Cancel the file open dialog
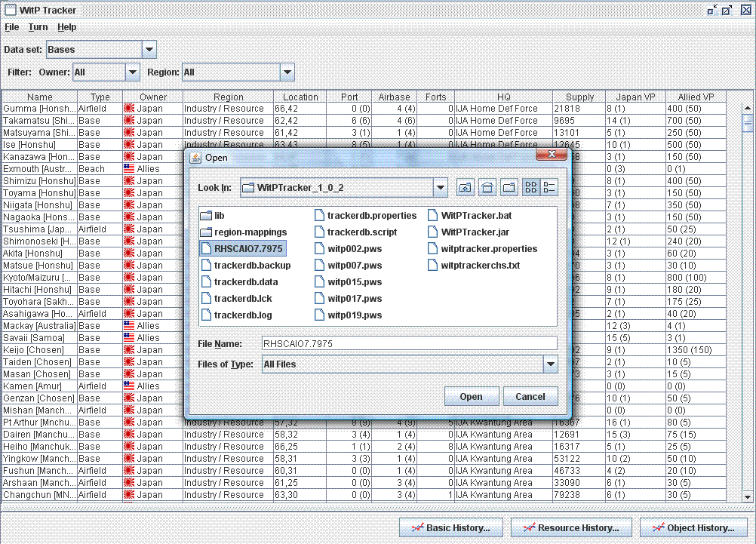Screen dimensions: 756x544 [530, 395]
